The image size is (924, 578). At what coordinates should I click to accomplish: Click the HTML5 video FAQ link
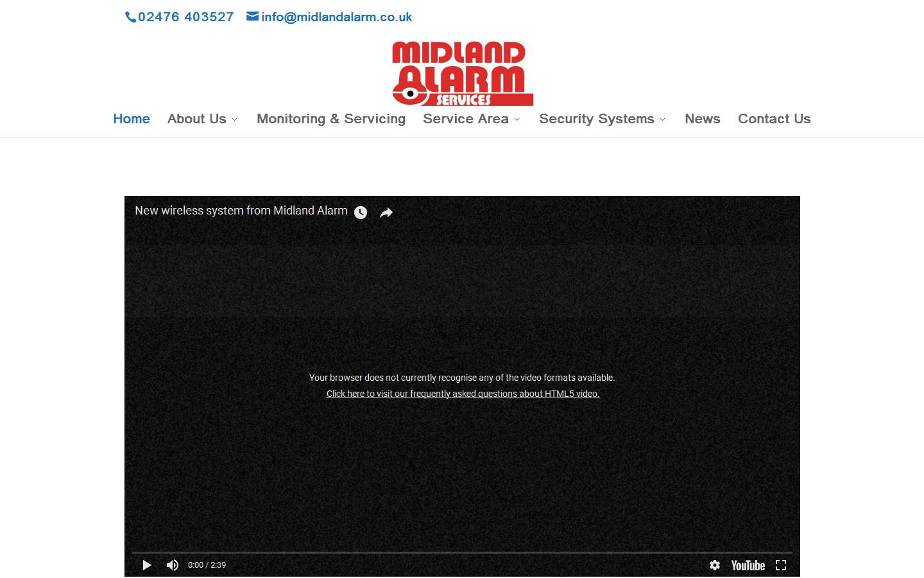click(x=463, y=394)
